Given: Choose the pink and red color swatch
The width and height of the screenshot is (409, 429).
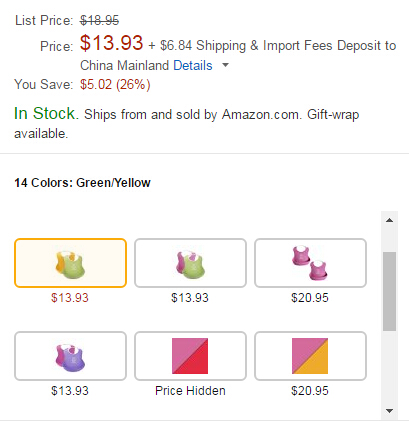Looking at the screenshot, I should click(190, 356).
